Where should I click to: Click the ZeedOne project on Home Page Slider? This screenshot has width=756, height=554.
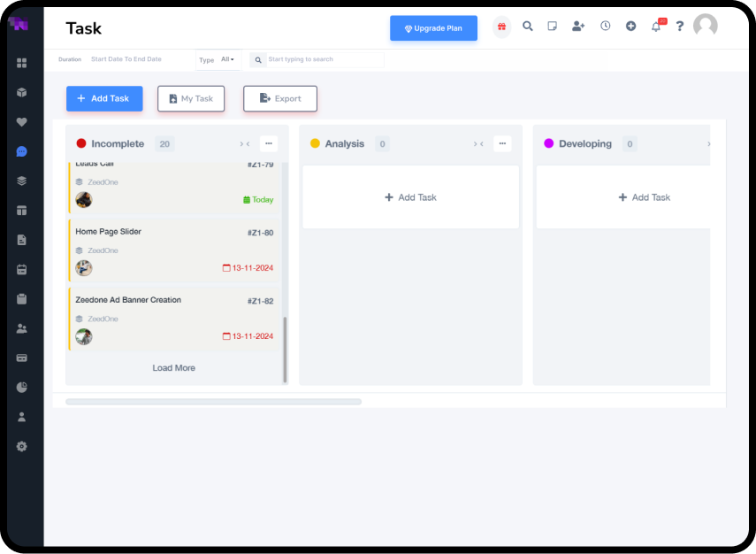click(97, 250)
